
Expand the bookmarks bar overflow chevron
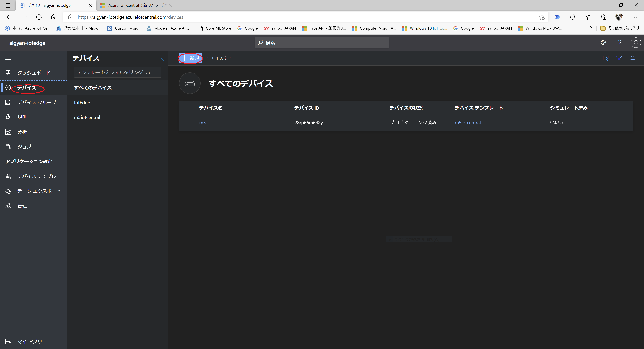click(591, 28)
